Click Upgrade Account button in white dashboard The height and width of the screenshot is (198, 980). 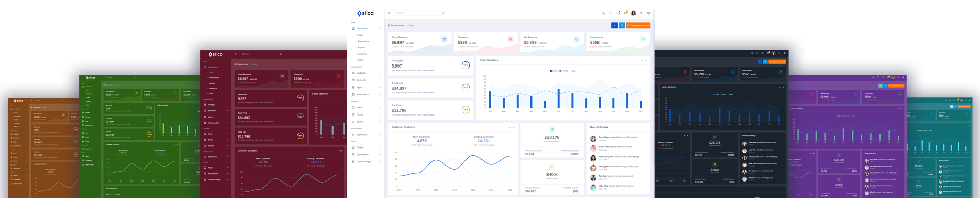click(x=638, y=25)
